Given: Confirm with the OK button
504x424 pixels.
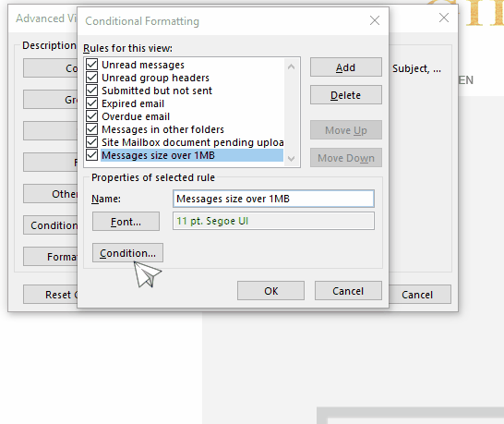Looking at the screenshot, I should pos(270,291).
